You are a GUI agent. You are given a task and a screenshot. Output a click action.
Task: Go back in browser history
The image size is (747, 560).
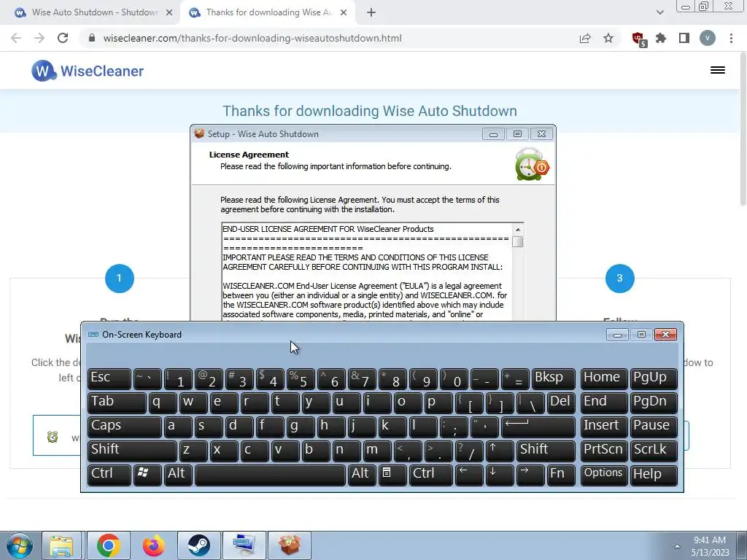click(16, 38)
